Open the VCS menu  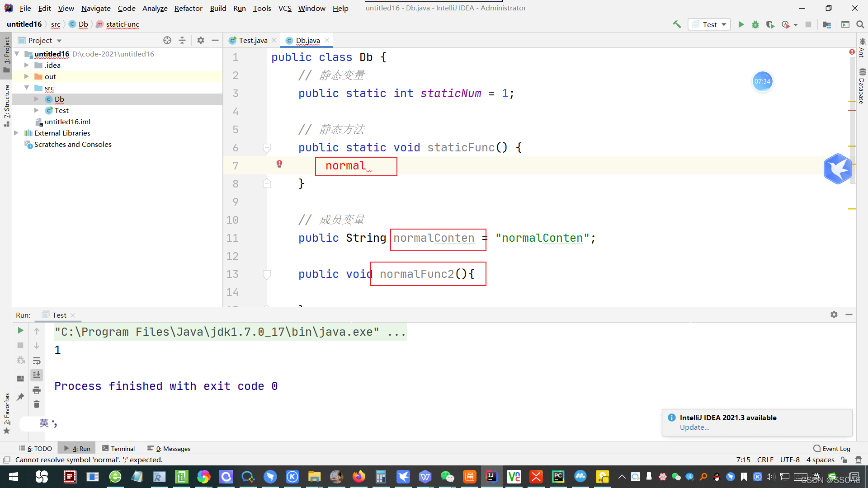pos(285,8)
